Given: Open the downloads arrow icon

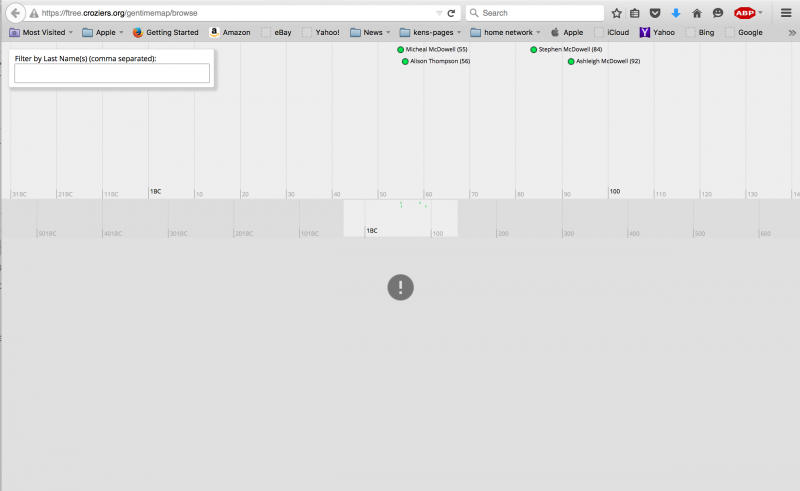Looking at the screenshot, I should (676, 13).
